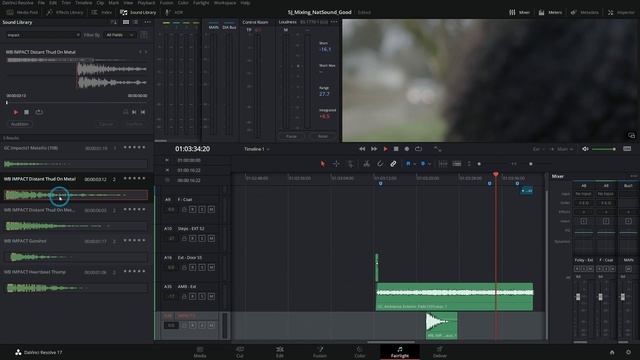Screen dimensions: 640x360
Task: Toggle the Sound Library panel
Action: click(x=138, y=12)
